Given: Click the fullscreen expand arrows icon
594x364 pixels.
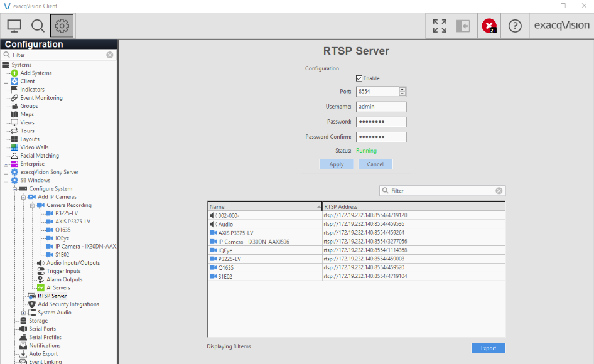Looking at the screenshot, I should point(440,26).
